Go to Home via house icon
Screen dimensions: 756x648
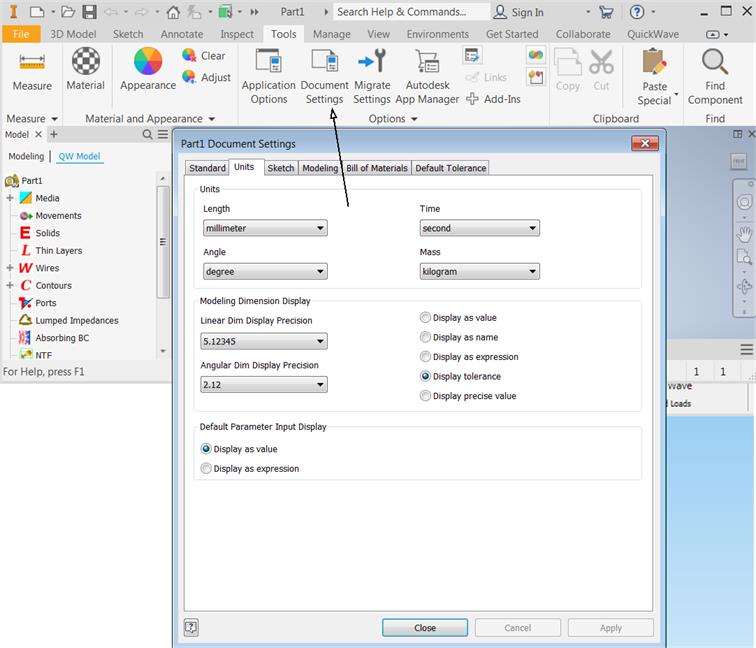pos(173,12)
